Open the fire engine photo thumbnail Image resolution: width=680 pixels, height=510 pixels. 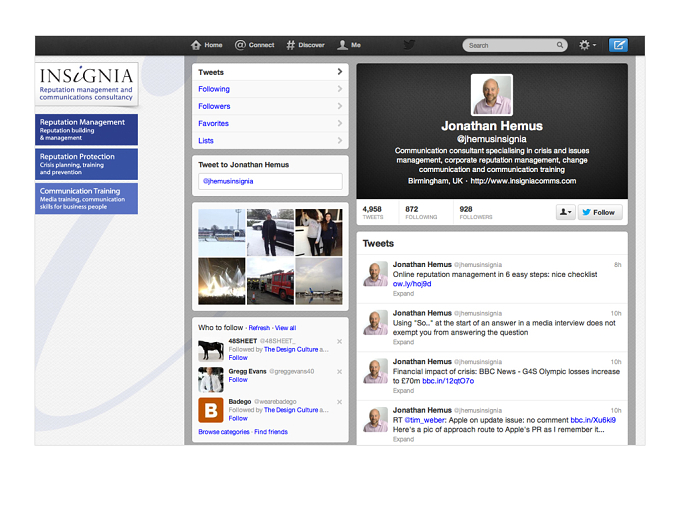coord(270,281)
